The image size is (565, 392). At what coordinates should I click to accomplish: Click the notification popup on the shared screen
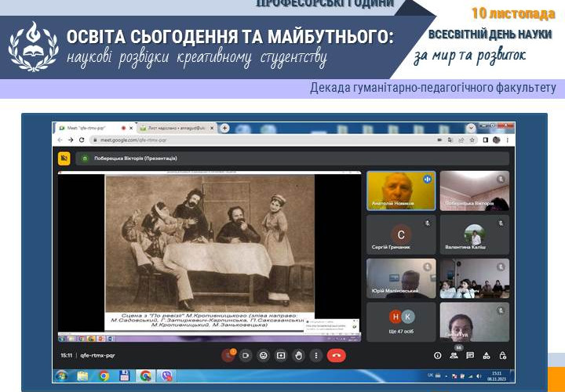tap(331, 326)
